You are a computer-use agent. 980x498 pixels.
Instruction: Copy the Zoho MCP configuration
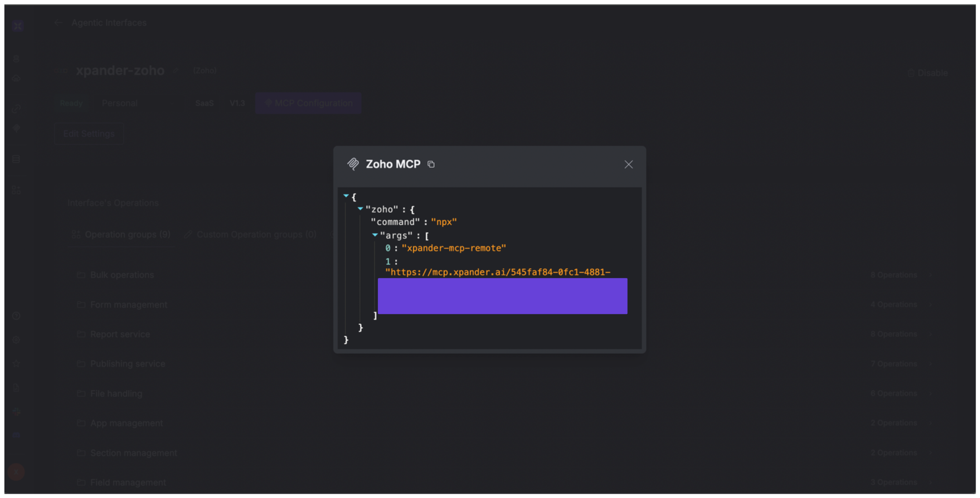pos(431,164)
